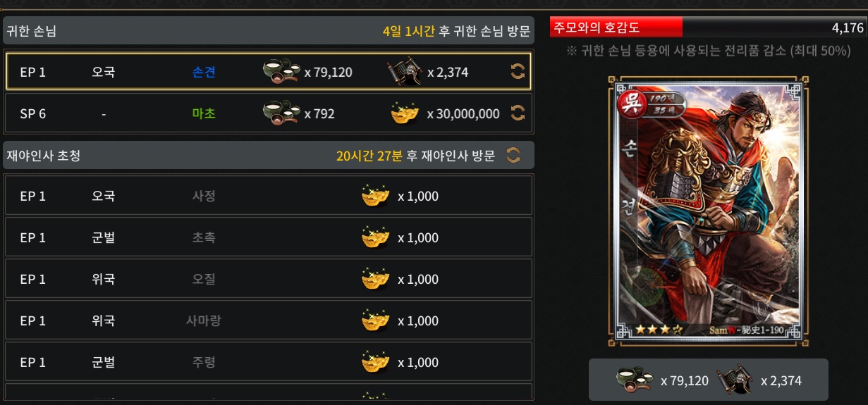Click the refresh icon on the 마초 row
Viewport: 868px width, 405px height.
(518, 113)
